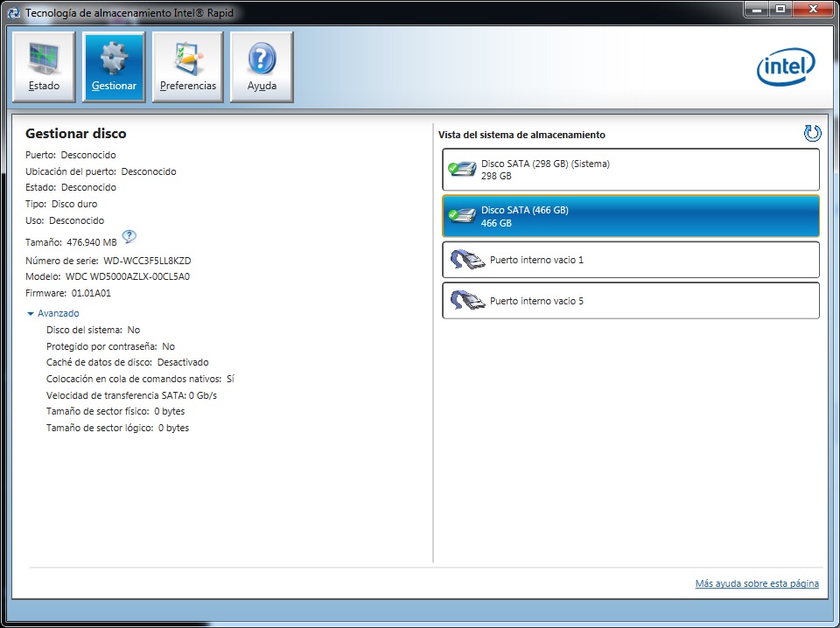Click Velocidad de transferencia SATA text
The image size is (840, 628).
[x=131, y=395]
